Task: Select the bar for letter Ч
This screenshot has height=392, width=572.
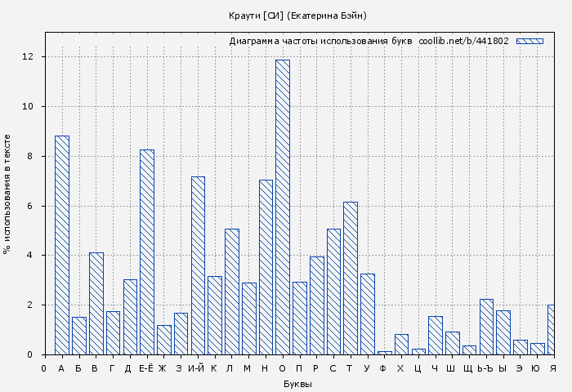Action: [x=436, y=336]
